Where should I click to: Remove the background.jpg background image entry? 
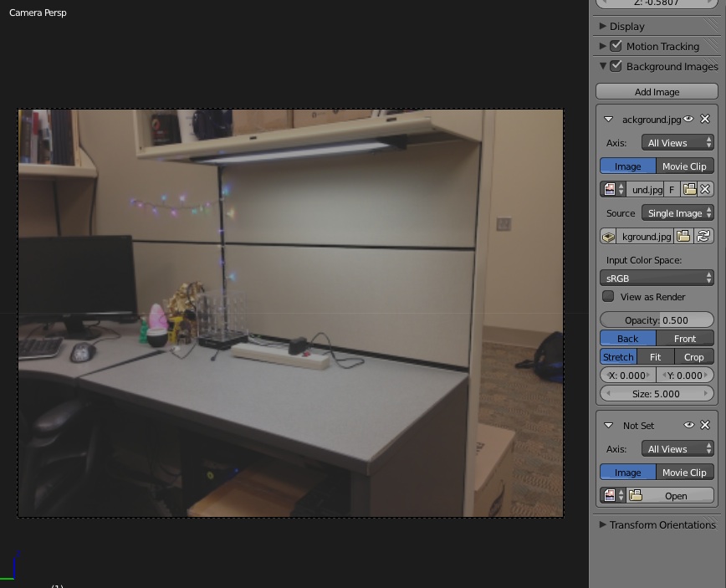pyautogui.click(x=705, y=120)
